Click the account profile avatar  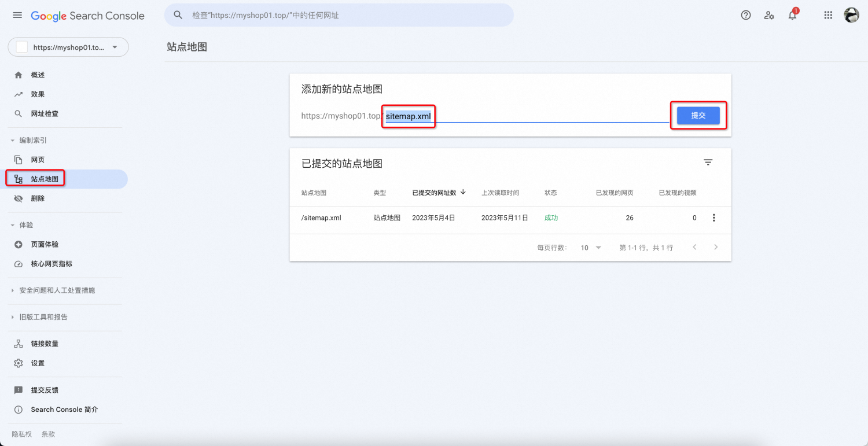(x=851, y=16)
